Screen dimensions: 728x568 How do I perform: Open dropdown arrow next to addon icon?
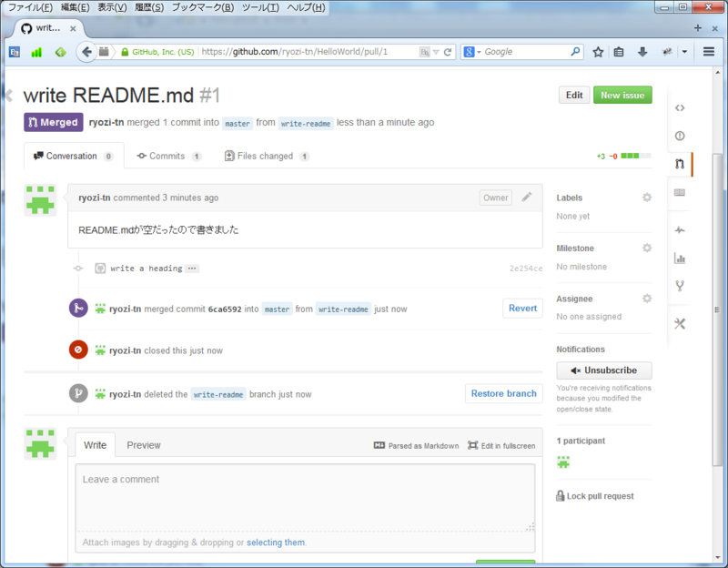click(685, 52)
